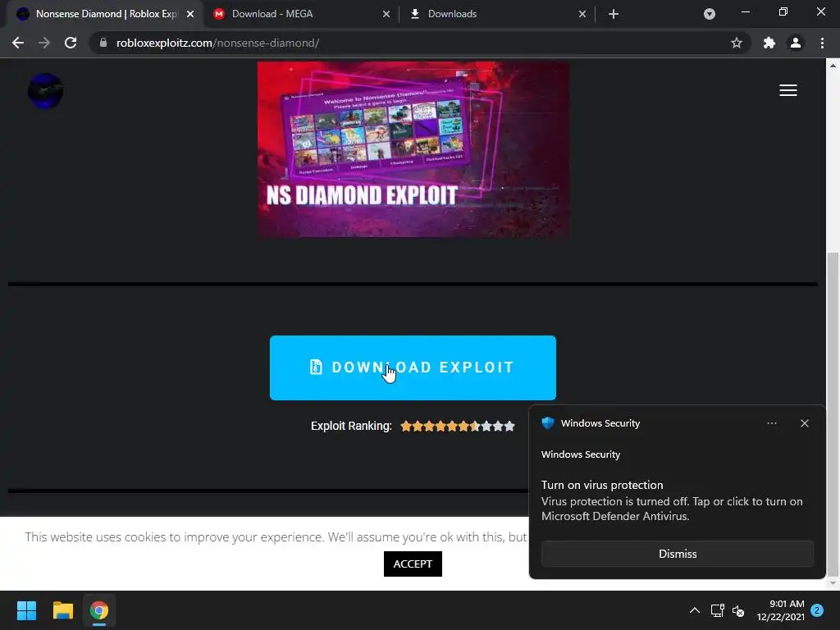Reload the current page

pyautogui.click(x=71, y=43)
